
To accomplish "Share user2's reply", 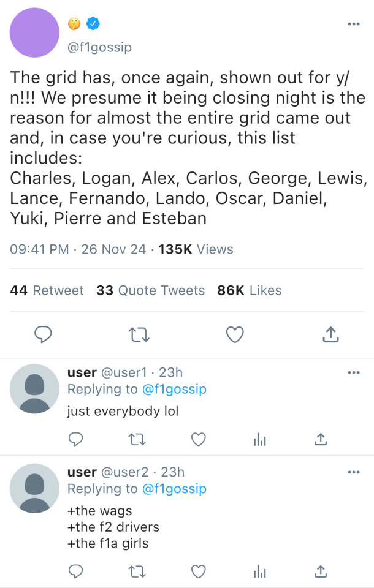I will [320, 571].
